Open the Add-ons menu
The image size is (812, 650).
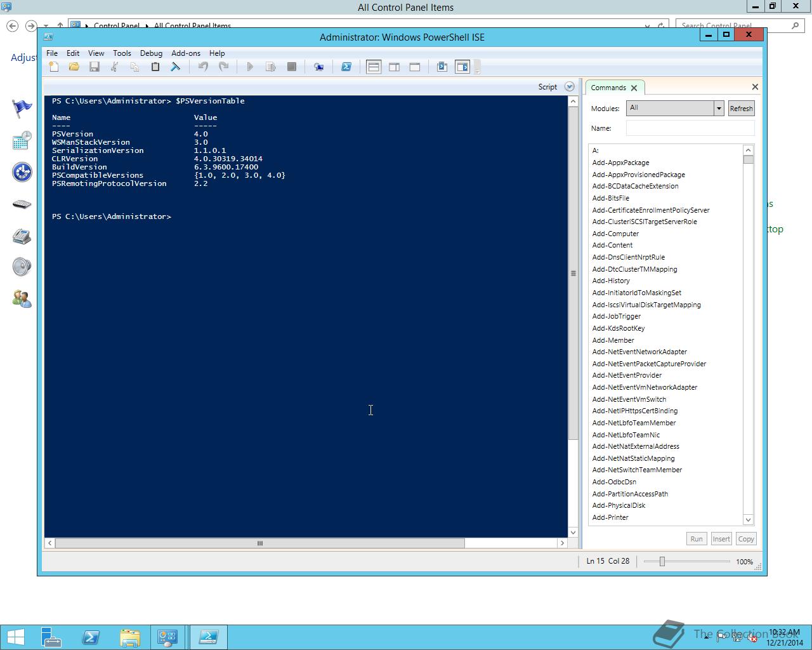186,53
